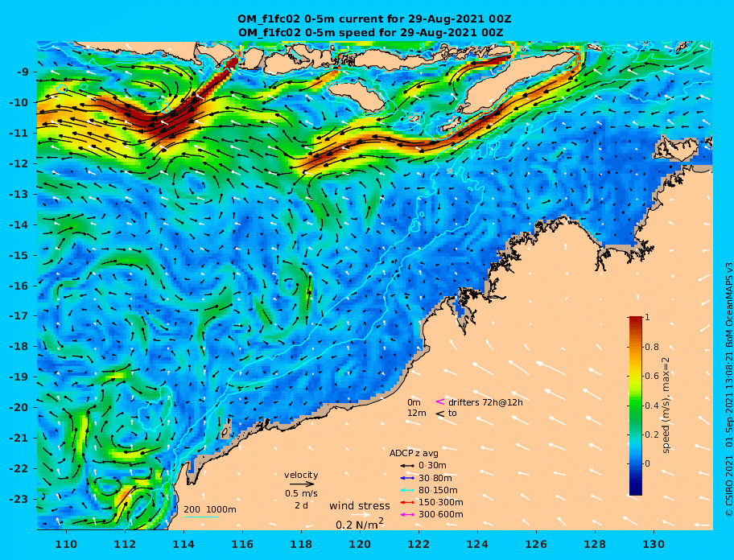The image size is (734, 560).
Task: Click longitude axis label '118'
Action: (302, 544)
